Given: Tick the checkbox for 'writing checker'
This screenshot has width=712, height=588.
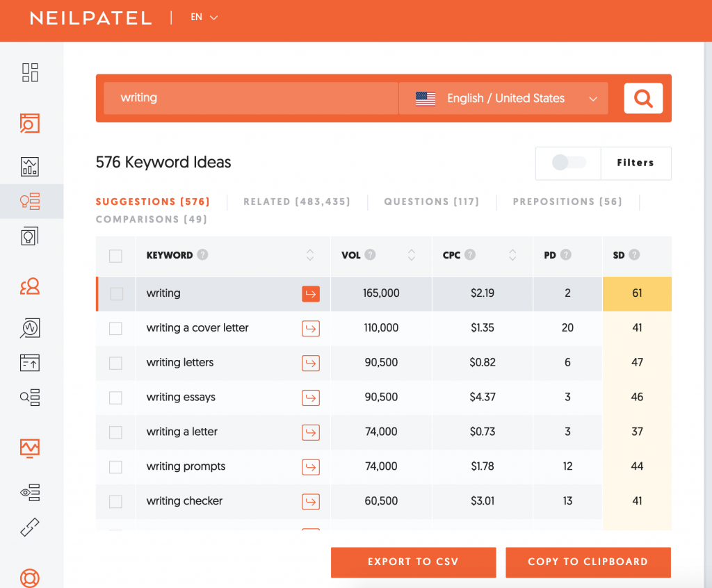Looking at the screenshot, I should (x=116, y=502).
